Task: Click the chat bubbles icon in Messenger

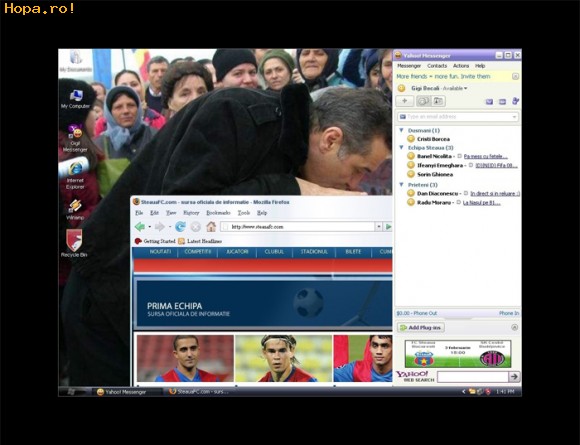Action: 423,101
